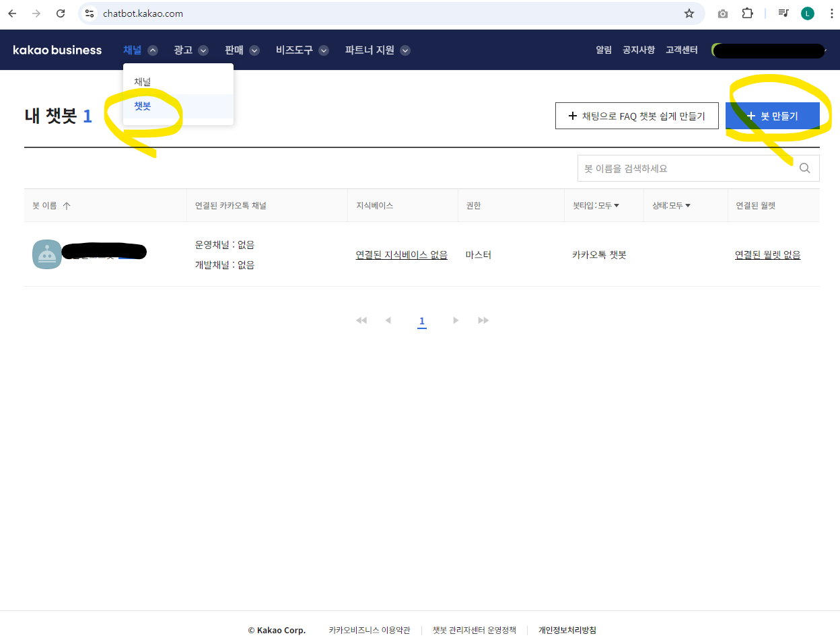
Task: Open 공지사항 notices
Action: pyautogui.click(x=639, y=50)
